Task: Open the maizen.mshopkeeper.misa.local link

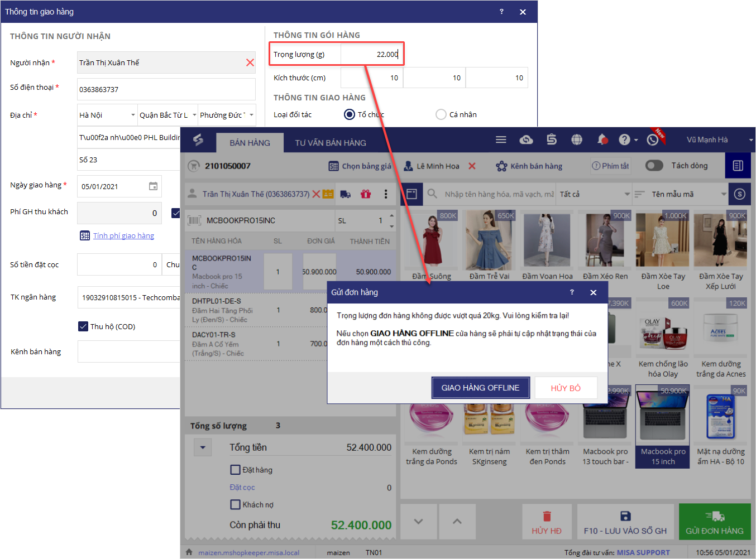Action: pos(248,552)
